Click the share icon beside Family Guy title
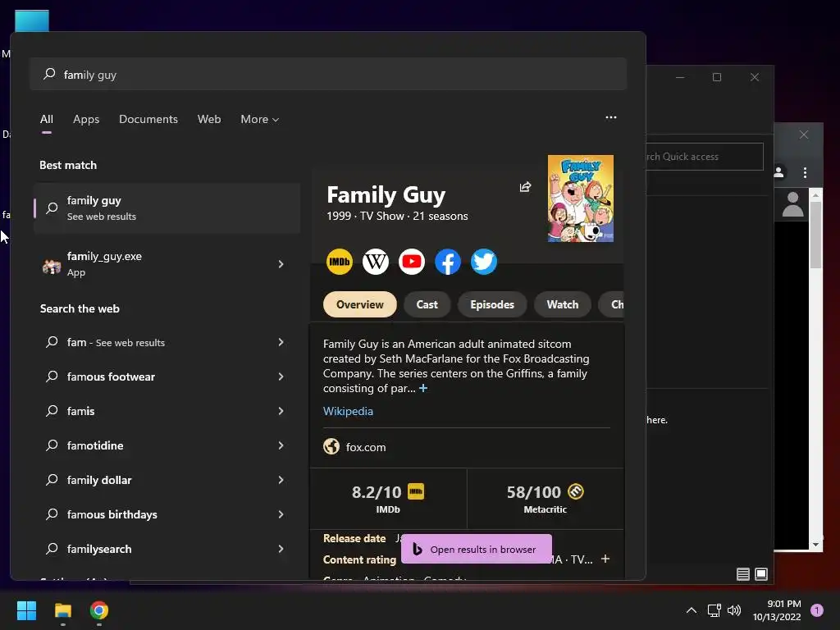Screen dimensions: 840x630 (x=525, y=187)
